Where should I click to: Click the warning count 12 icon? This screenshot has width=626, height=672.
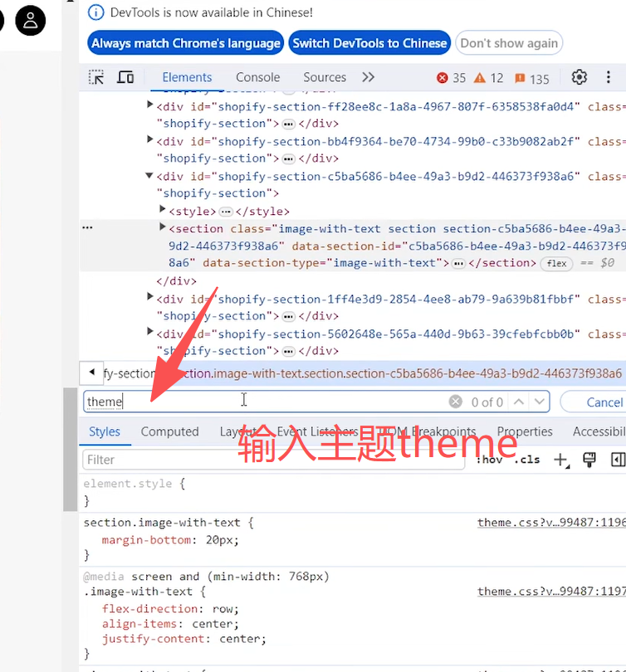click(488, 78)
